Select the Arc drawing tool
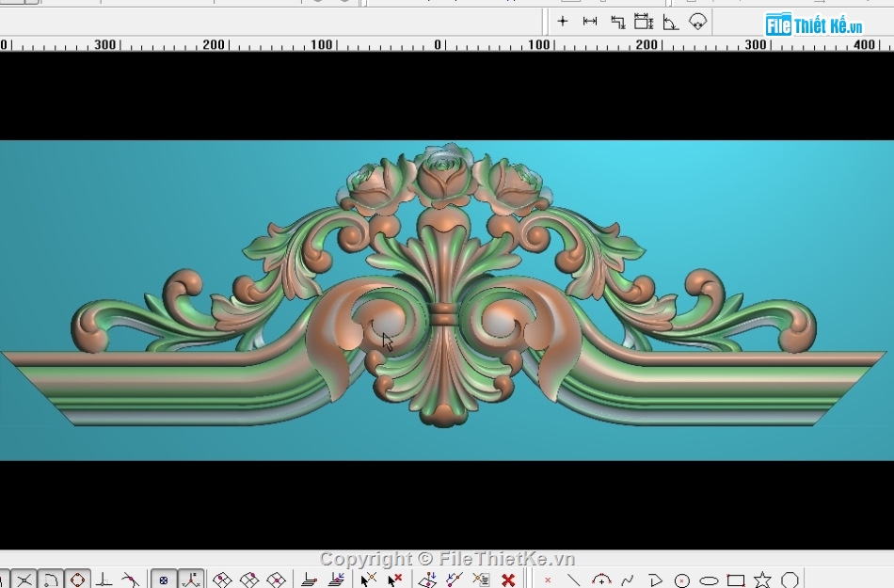 pos(601,580)
